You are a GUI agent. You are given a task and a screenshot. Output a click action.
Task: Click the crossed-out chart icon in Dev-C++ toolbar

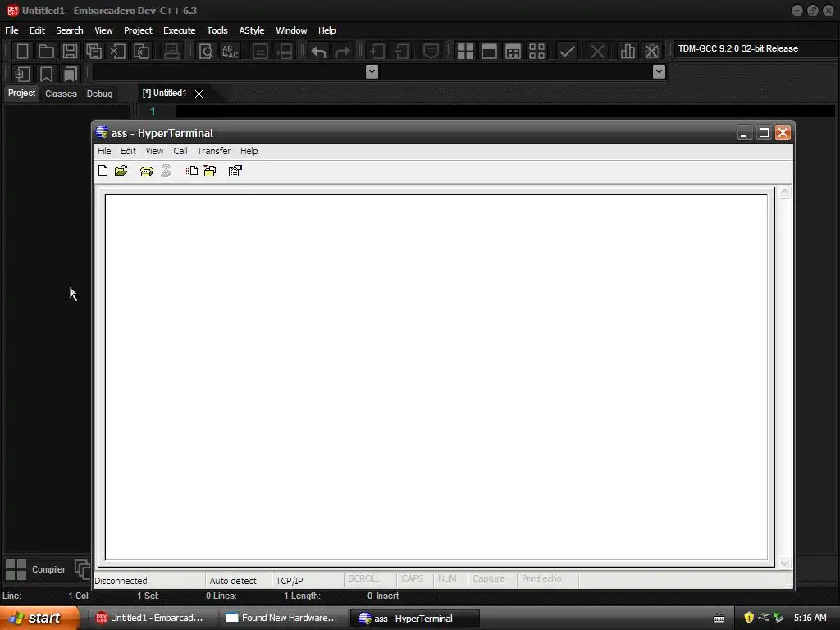(651, 52)
